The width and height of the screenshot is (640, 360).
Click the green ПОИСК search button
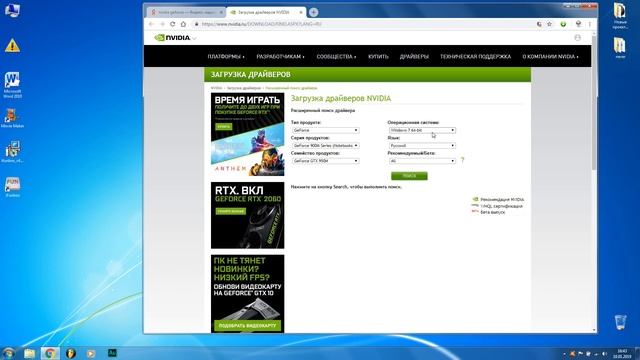click(409, 176)
